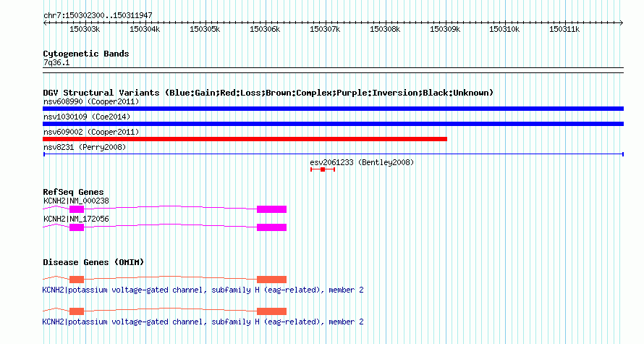644x344 pixels.
Task: Open first KCNH2 potassium voltage-gated channel link
Action: tap(203, 290)
